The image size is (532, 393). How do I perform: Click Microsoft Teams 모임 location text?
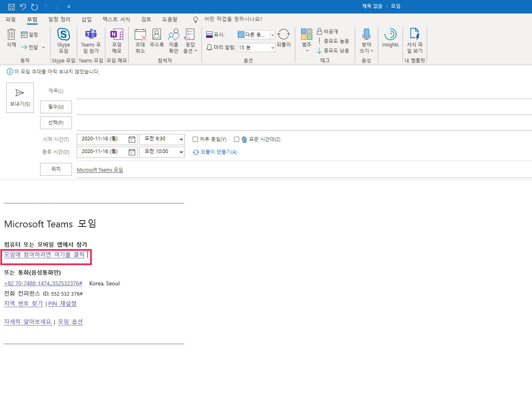point(100,170)
